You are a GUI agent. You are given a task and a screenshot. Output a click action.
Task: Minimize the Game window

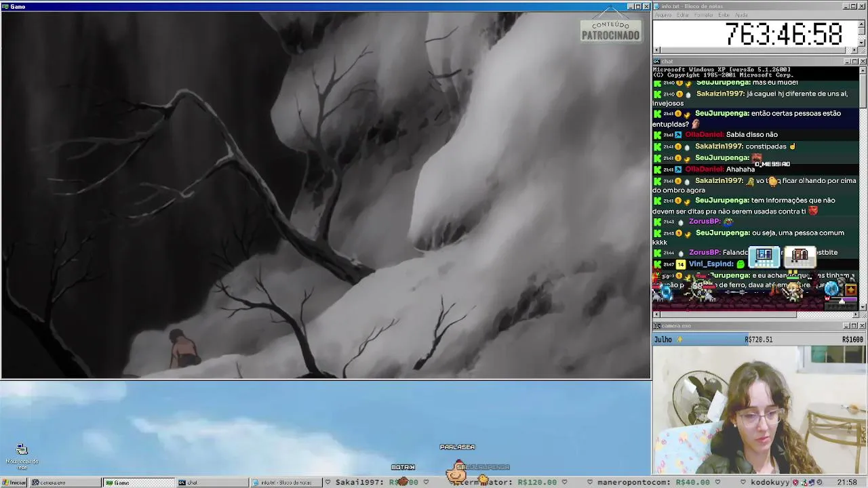click(x=631, y=6)
